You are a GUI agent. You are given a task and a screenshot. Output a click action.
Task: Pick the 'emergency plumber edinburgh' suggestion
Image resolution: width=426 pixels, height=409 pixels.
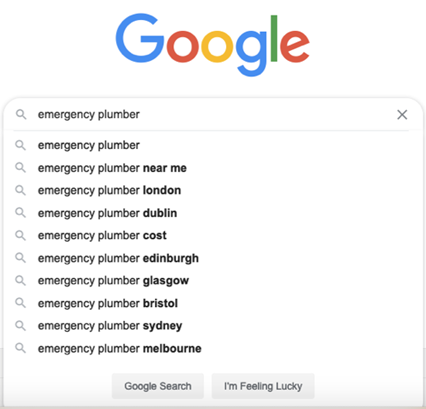pyautogui.click(x=213, y=258)
